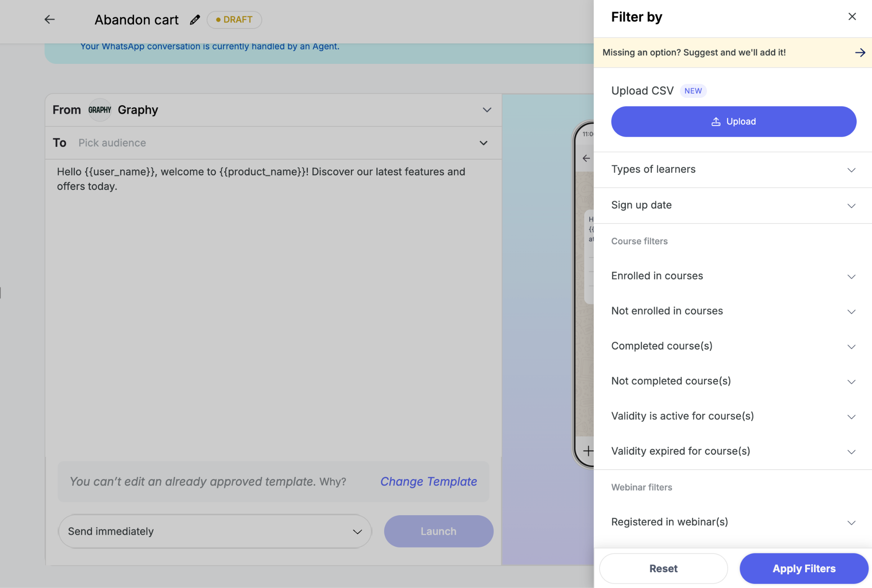872x588 pixels.
Task: Open the suggestion arrow in yellow banner
Action: pos(860,52)
